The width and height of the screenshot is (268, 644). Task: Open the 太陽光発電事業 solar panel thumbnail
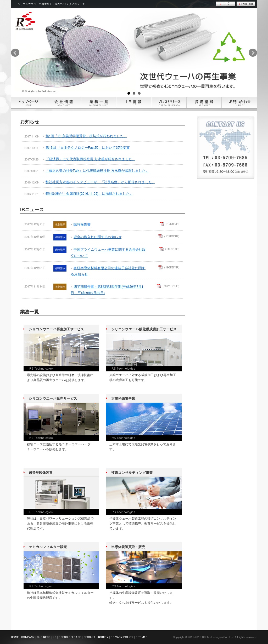pos(144,419)
